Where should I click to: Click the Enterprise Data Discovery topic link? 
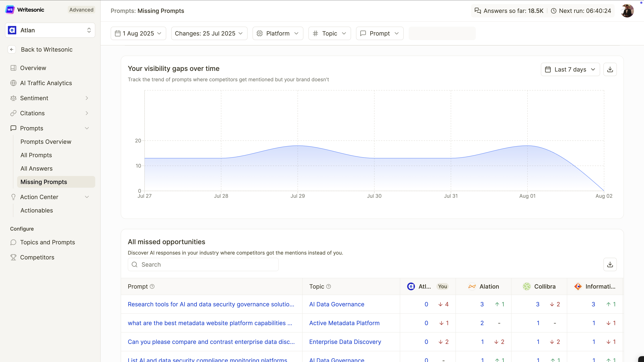coord(345,342)
